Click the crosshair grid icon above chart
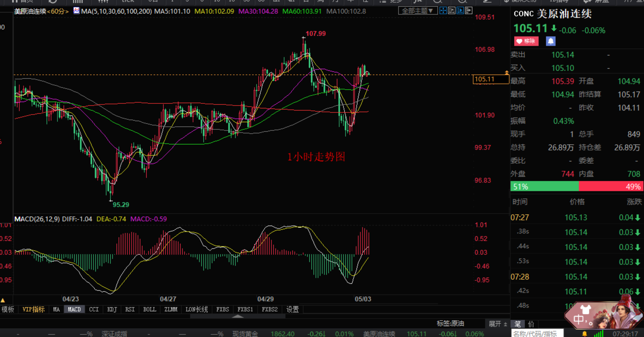 [443, 11]
